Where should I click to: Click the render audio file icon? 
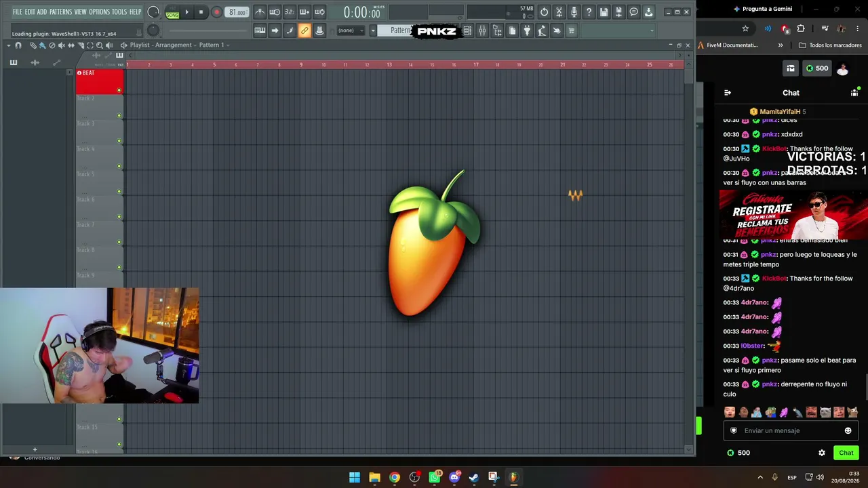[618, 12]
